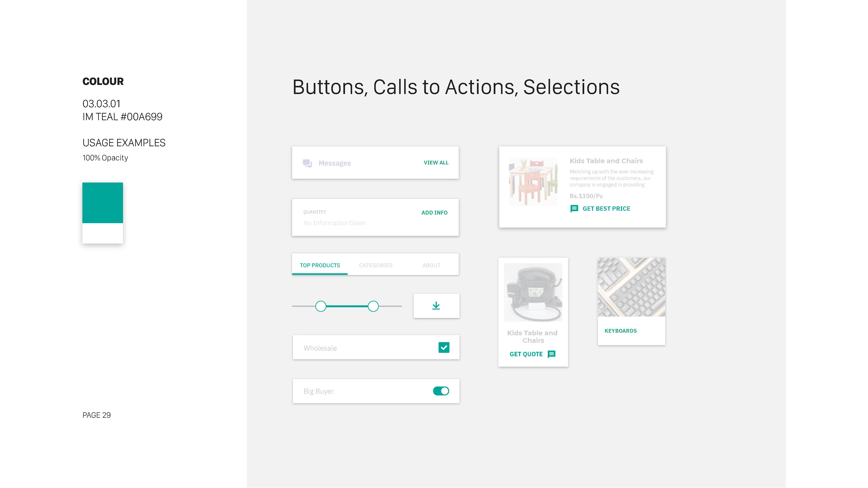Screen dimensions: 868x488
Task: Click the right range slider handle
Action: (373, 306)
